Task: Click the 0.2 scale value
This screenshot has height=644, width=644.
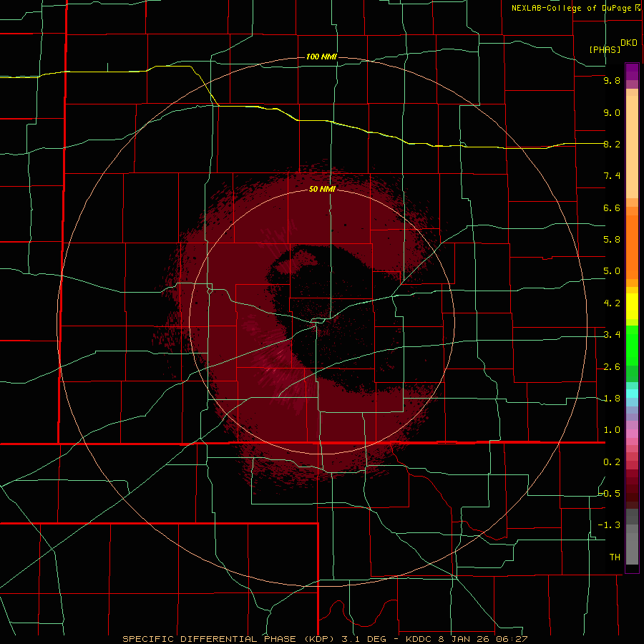Action: point(612,462)
